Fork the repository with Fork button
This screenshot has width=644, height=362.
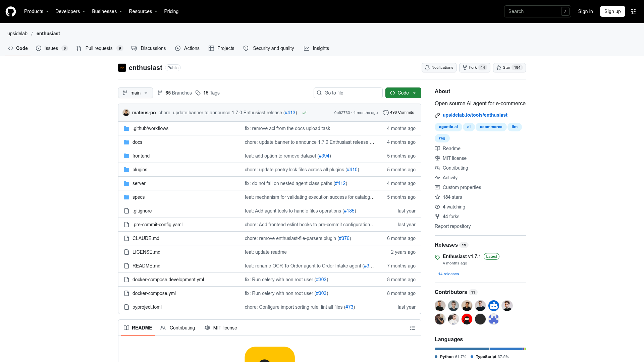[x=475, y=68]
